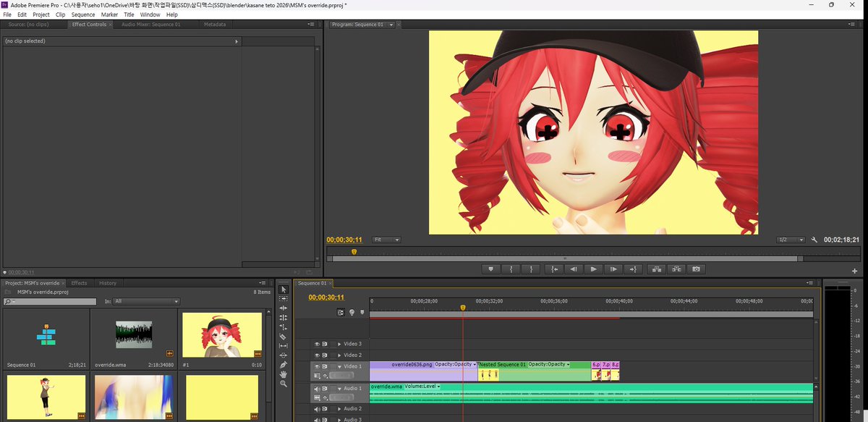This screenshot has width=868, height=422.
Task: Open the Sequence menu
Action: [x=82, y=14]
